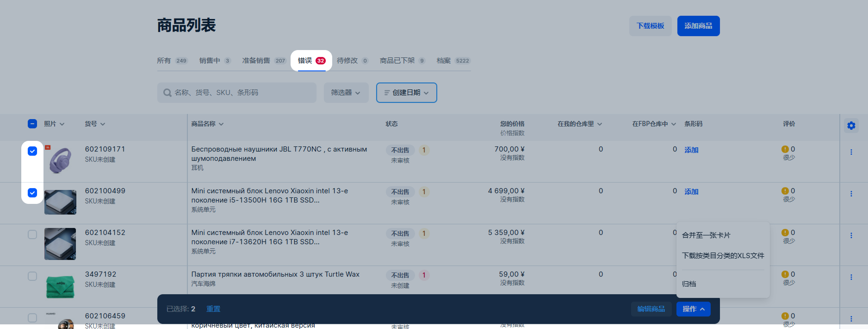Focus the 名称、货号、SKU search field

(x=237, y=93)
